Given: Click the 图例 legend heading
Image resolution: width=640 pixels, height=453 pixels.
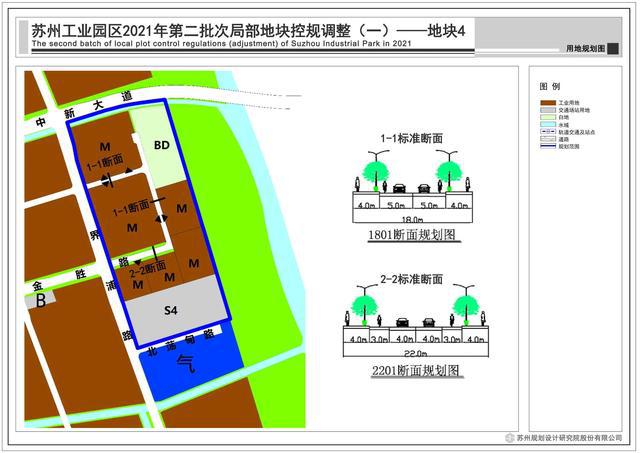Looking at the screenshot, I should coord(550,87).
